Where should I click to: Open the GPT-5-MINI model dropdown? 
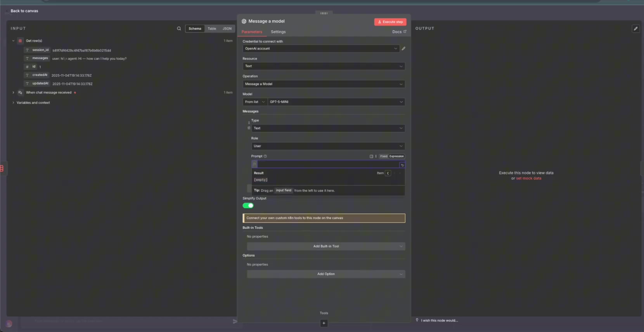click(x=336, y=102)
